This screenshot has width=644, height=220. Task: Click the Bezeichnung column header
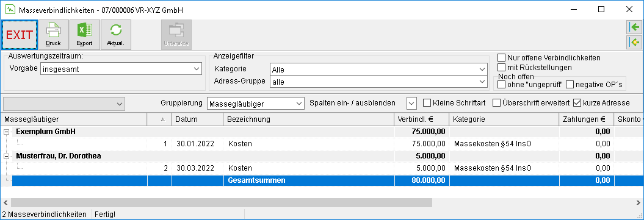[x=308, y=119]
